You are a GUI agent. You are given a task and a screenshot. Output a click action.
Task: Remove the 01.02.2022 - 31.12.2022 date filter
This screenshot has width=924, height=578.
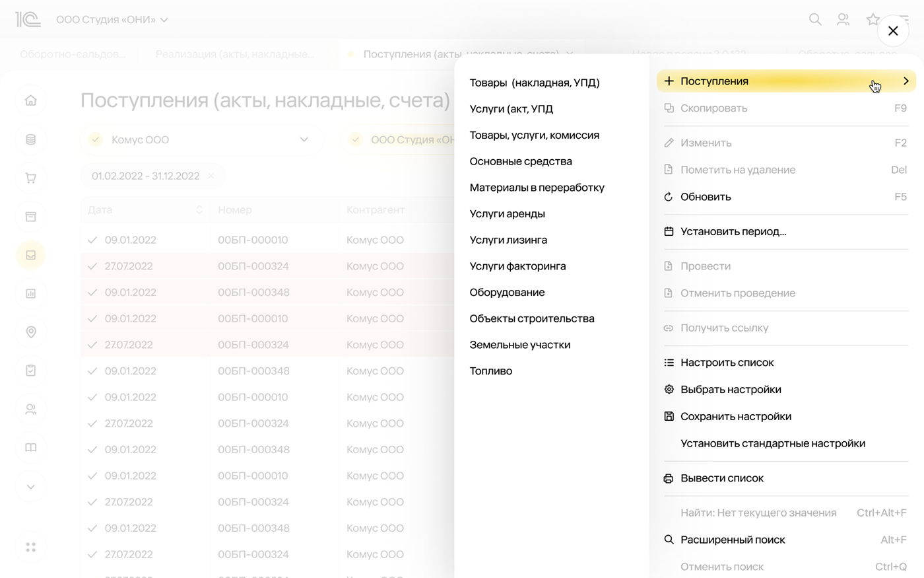[x=211, y=176]
